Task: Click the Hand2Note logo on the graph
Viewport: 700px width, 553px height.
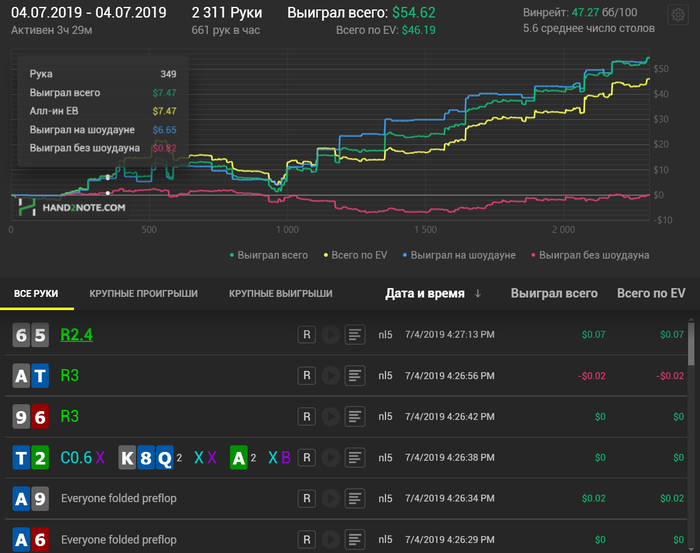Action: pyautogui.click(x=72, y=207)
